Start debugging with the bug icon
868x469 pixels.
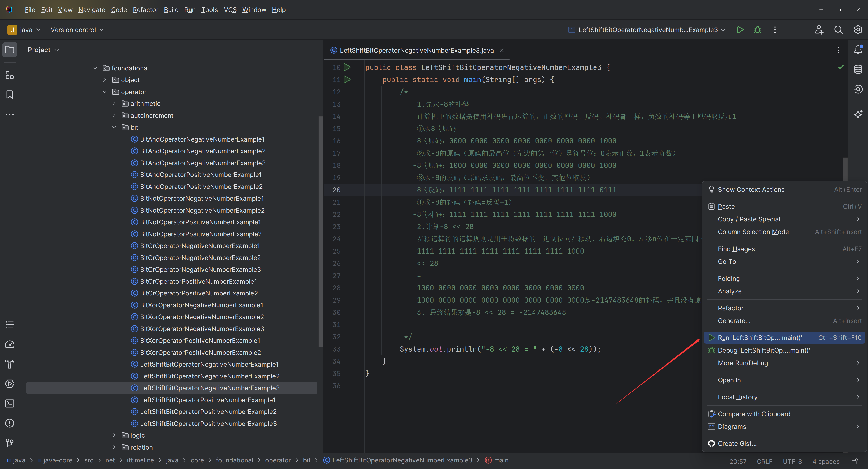tap(758, 30)
